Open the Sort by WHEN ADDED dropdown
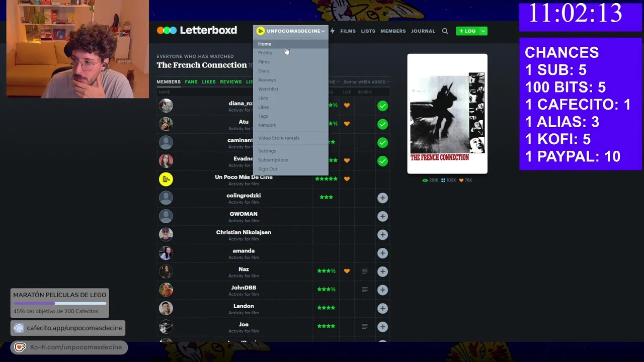Image resolution: width=644 pixels, height=362 pixels. (366, 82)
